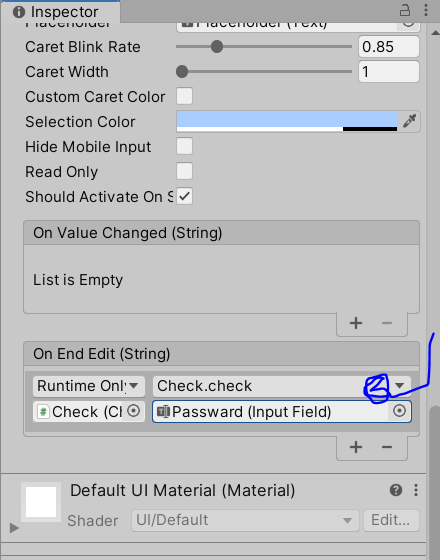Click the Default UI Material (Material) title

(182, 490)
